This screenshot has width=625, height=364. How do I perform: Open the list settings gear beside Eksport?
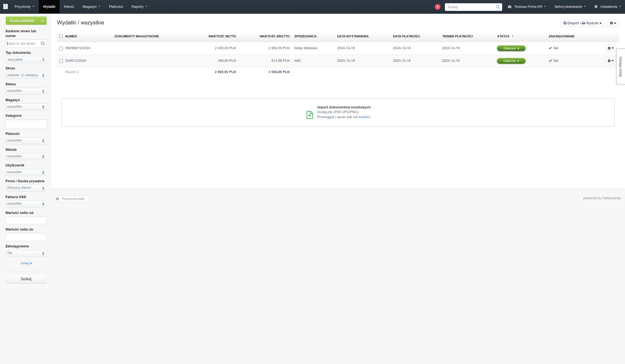[613, 23]
